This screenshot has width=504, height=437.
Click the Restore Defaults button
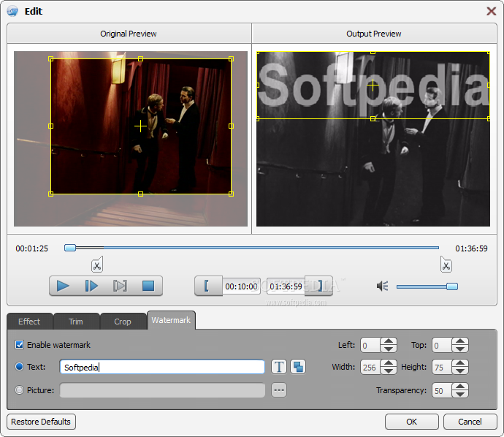tap(41, 422)
